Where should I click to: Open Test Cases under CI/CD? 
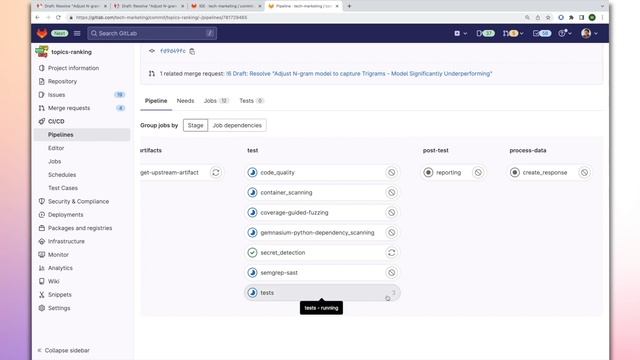point(62,188)
